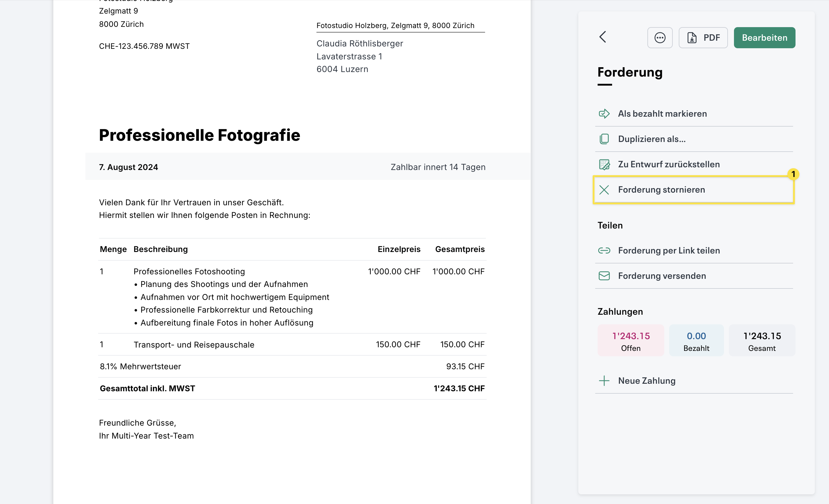
Task: Click the link icon for Forderung per Link teilen
Action: 604,250
